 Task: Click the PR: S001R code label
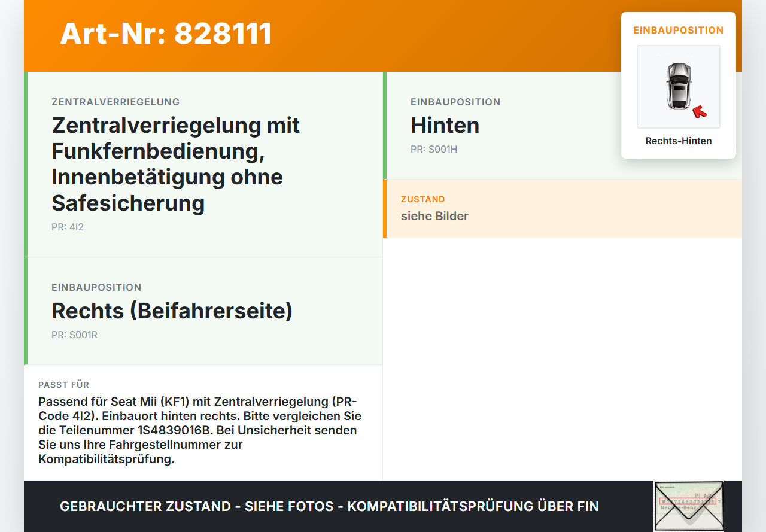(x=74, y=335)
